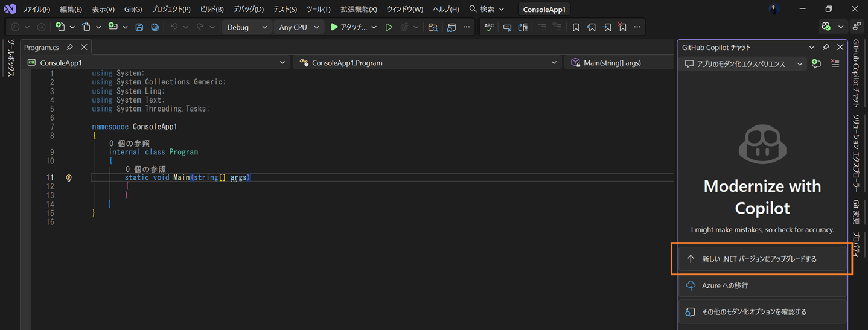Go to the next bookmark icon
The image size is (868, 330).
[x=607, y=27]
